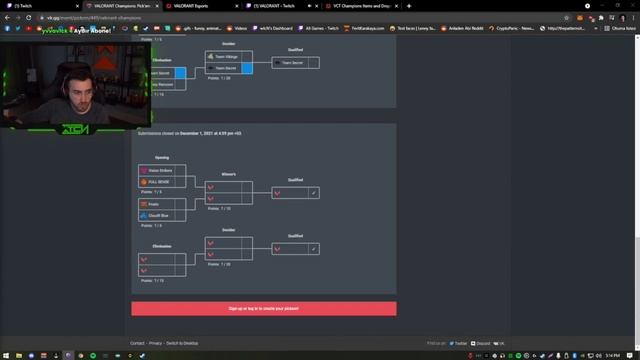Open the 'gifs - funny, animat...' bookmark
Image resolution: width=640 pixels, height=360 pixels.
[x=198, y=28]
